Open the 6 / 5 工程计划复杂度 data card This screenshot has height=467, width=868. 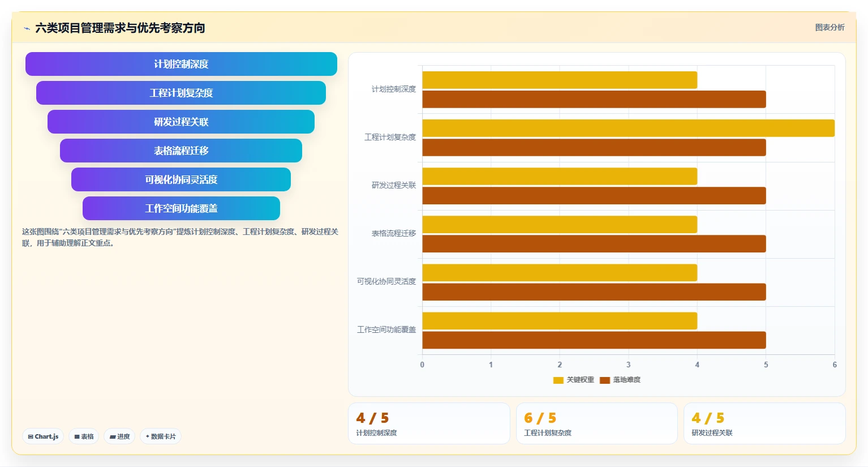click(597, 423)
